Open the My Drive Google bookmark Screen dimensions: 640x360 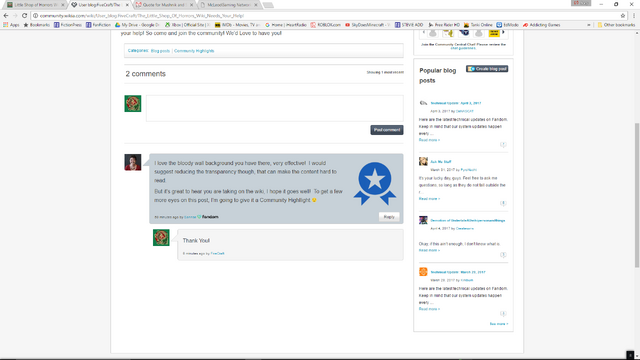point(137,25)
